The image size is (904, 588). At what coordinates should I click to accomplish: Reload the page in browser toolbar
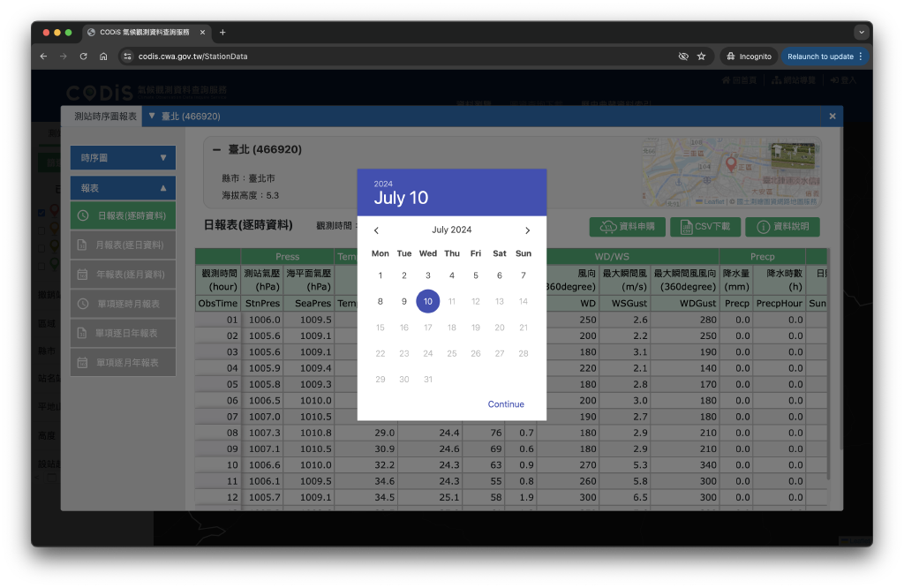(x=83, y=57)
